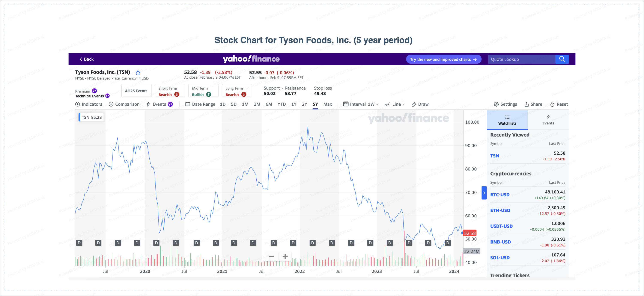Open the Indicators plus icon

pos(78,104)
